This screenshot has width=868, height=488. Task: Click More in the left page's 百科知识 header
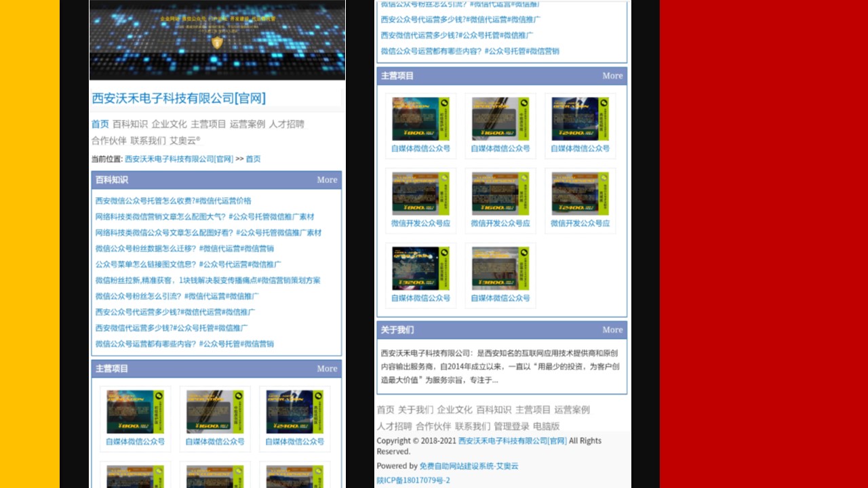pyautogui.click(x=327, y=180)
